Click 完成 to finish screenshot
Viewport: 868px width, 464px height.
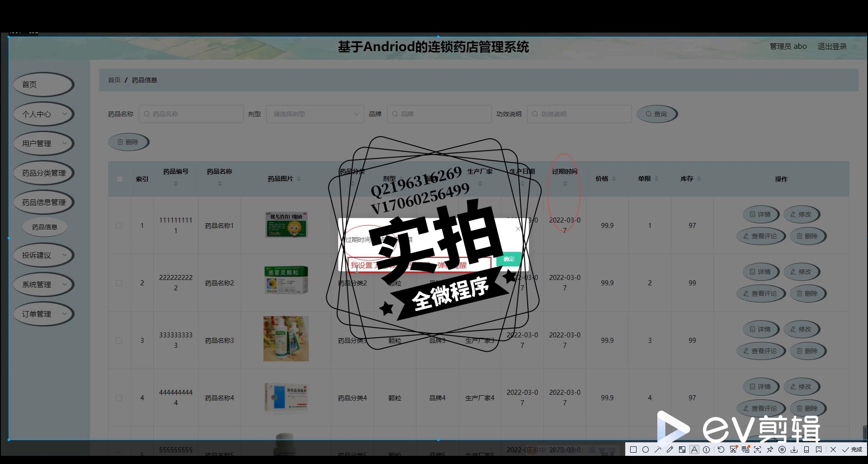tap(852, 450)
